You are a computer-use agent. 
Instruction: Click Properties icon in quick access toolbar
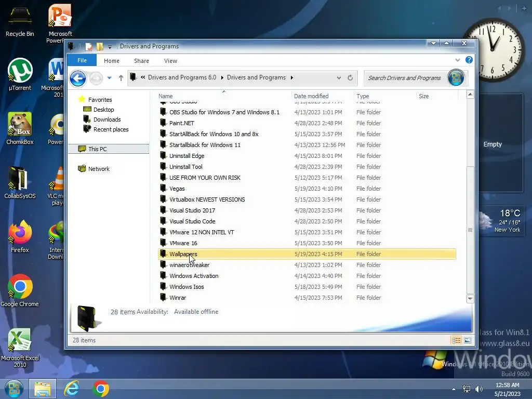coord(88,46)
